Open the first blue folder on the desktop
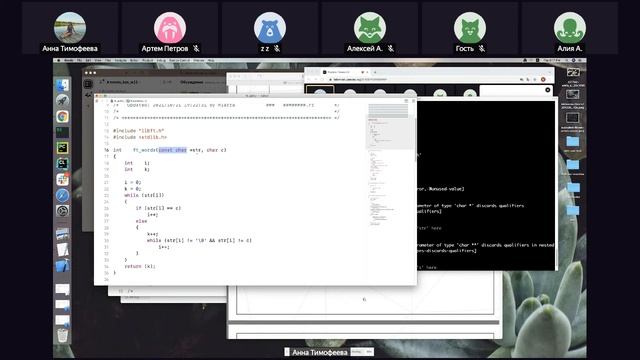The width and height of the screenshot is (640, 360). click(573, 142)
